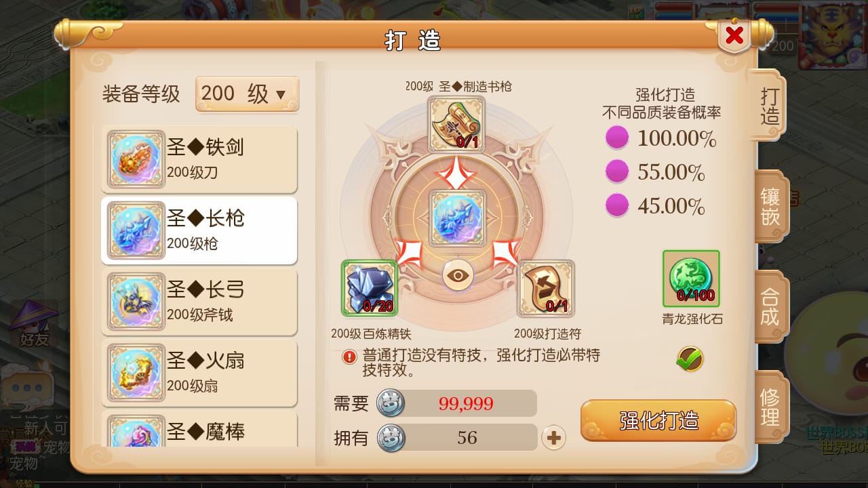Open the 修理 tab
The image size is (868, 488).
point(770,407)
